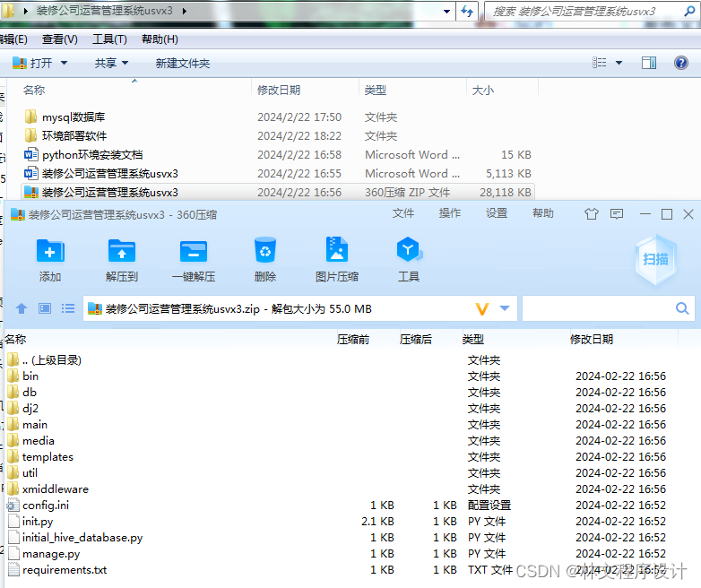The width and height of the screenshot is (701, 588).
Task: Select the init.py file in archive
Action: (x=31, y=522)
